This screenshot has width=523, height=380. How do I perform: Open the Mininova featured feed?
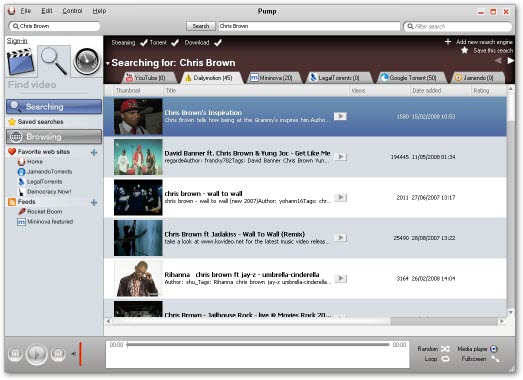(50, 222)
